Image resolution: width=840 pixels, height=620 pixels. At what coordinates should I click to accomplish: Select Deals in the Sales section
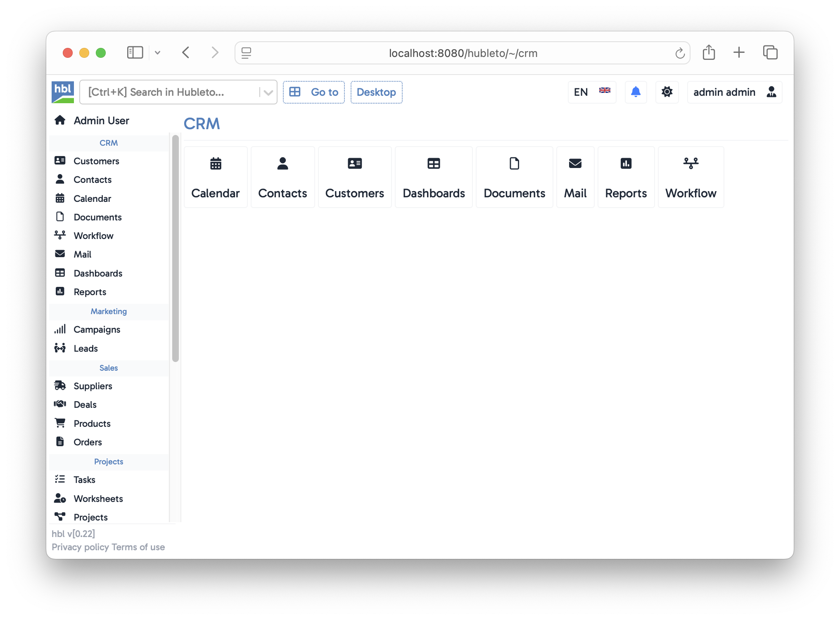coord(85,405)
